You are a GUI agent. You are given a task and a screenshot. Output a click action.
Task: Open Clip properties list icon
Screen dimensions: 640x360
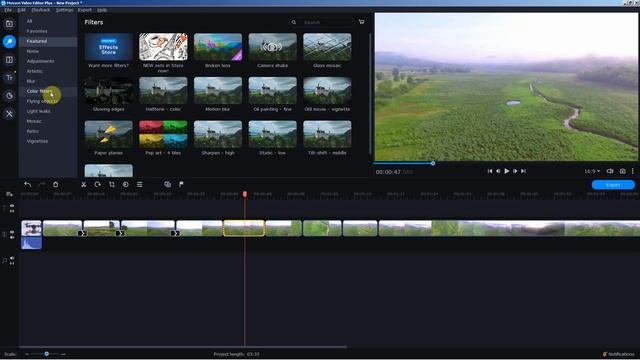140,184
